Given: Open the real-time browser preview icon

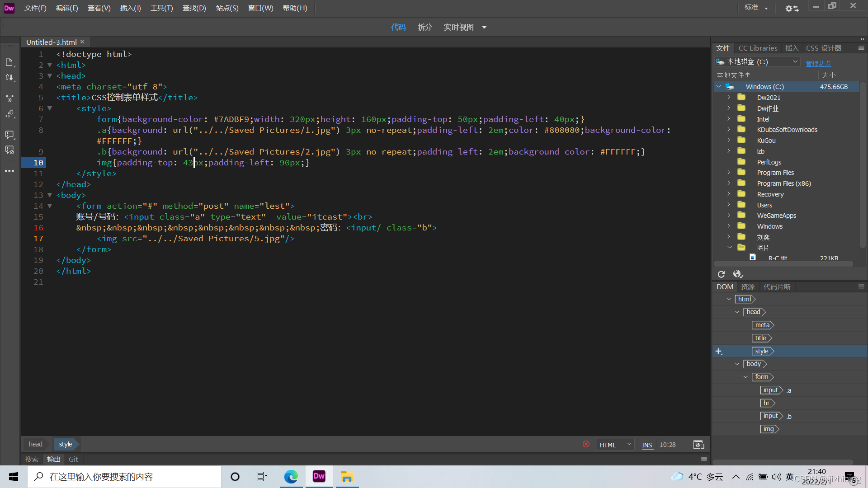Looking at the screenshot, I should coord(698,445).
